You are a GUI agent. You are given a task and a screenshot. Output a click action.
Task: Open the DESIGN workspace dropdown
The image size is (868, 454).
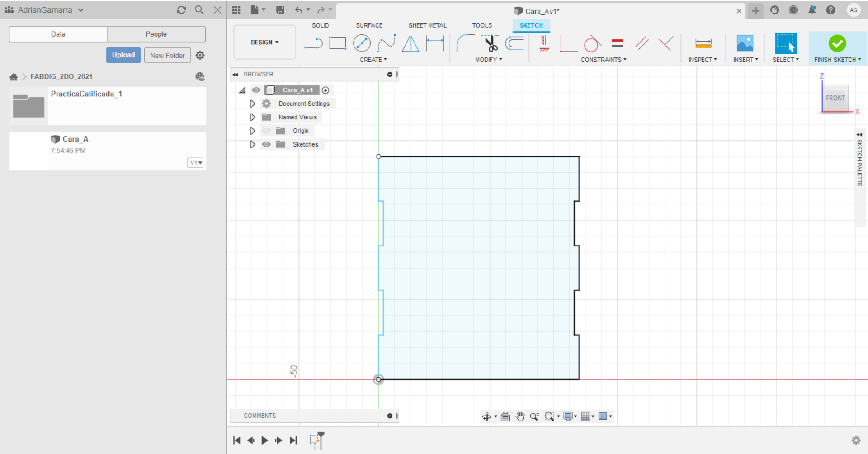click(x=264, y=42)
